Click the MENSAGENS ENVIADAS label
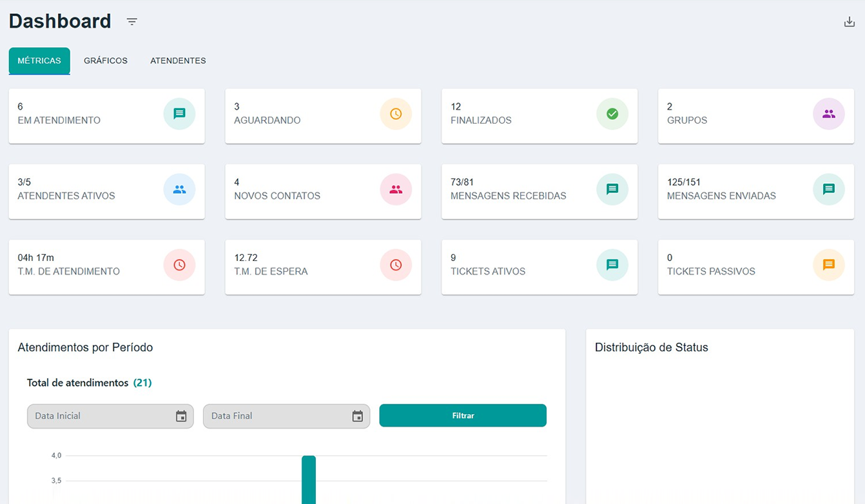Screen dimensions: 865x504 pyautogui.click(x=722, y=196)
